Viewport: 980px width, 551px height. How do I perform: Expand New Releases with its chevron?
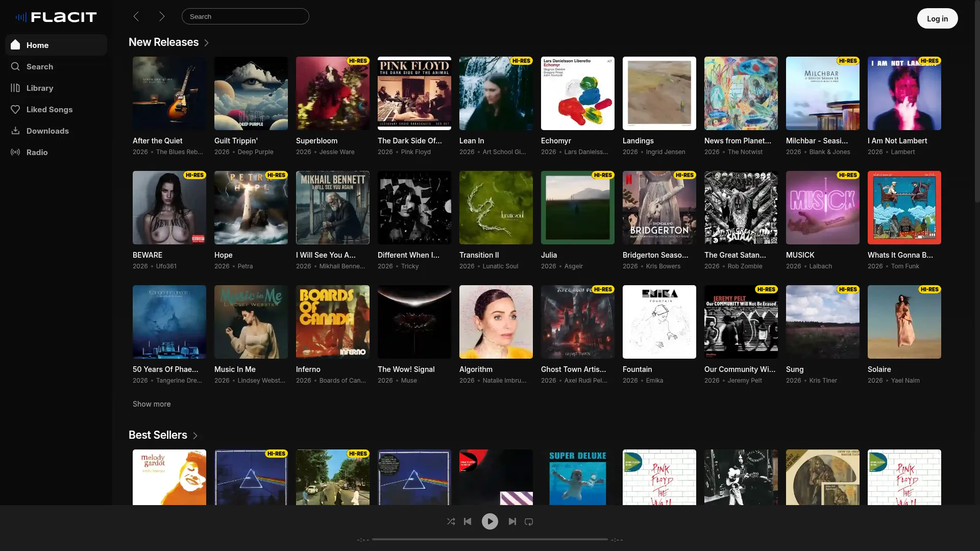(207, 43)
